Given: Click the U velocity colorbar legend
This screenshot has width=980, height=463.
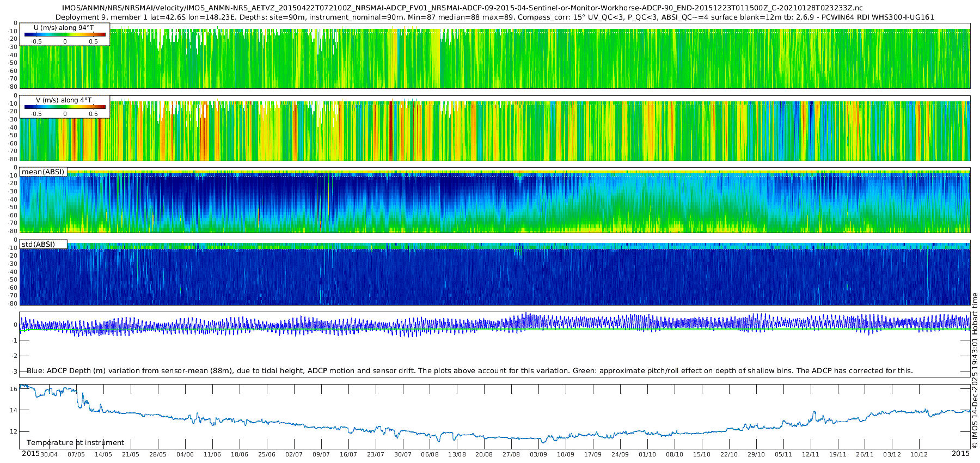Looking at the screenshot, I should (x=65, y=35).
